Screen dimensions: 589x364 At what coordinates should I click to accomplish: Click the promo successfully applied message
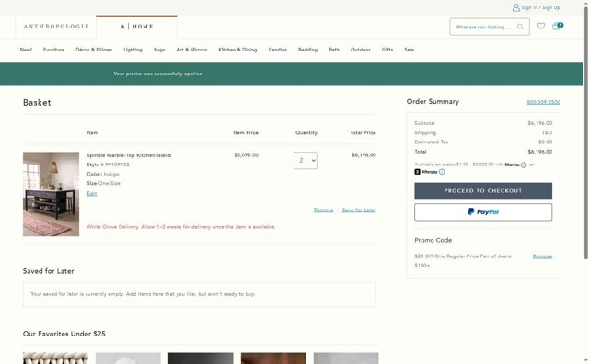157,74
